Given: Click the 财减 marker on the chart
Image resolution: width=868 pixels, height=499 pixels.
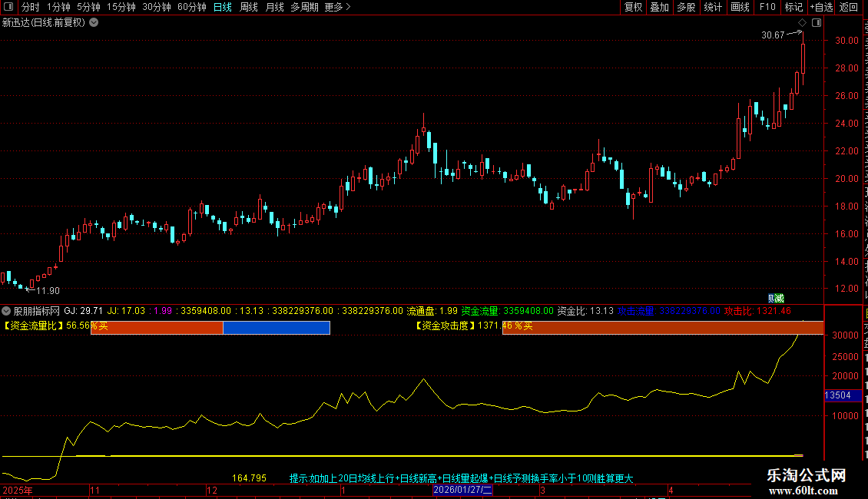Looking at the screenshot, I should coord(776,298).
